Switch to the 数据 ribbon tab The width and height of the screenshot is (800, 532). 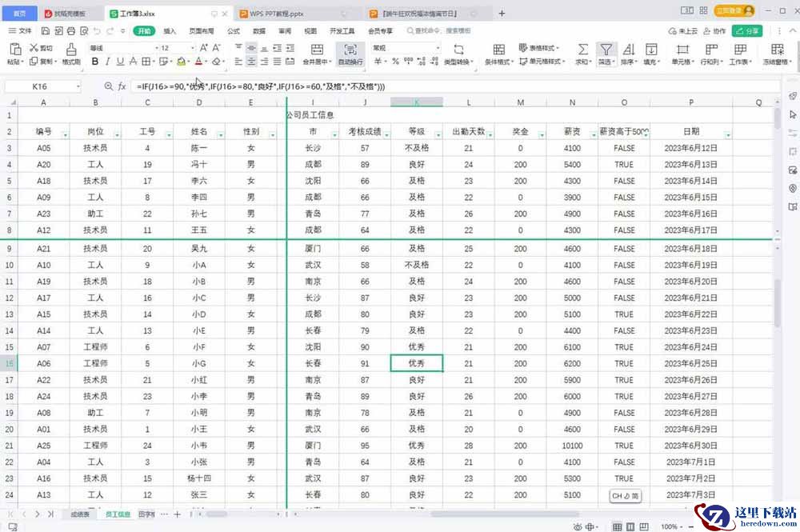(258, 31)
